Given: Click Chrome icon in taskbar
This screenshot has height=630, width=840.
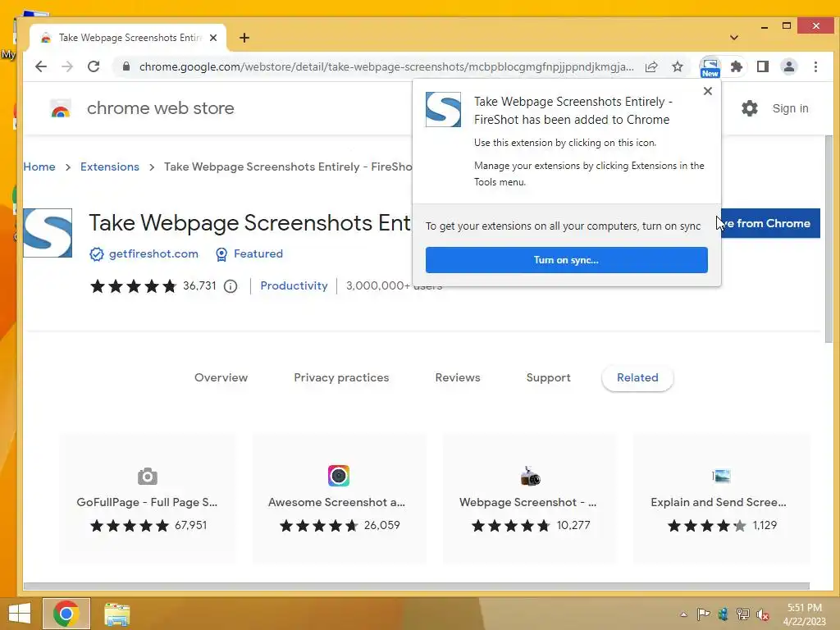Looking at the screenshot, I should point(66,614).
